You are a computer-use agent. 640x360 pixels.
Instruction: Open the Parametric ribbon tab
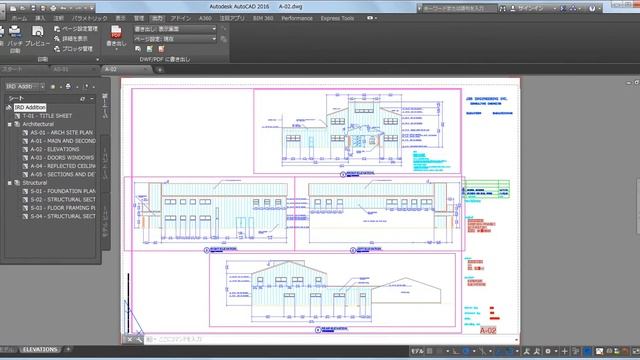[x=89, y=18]
